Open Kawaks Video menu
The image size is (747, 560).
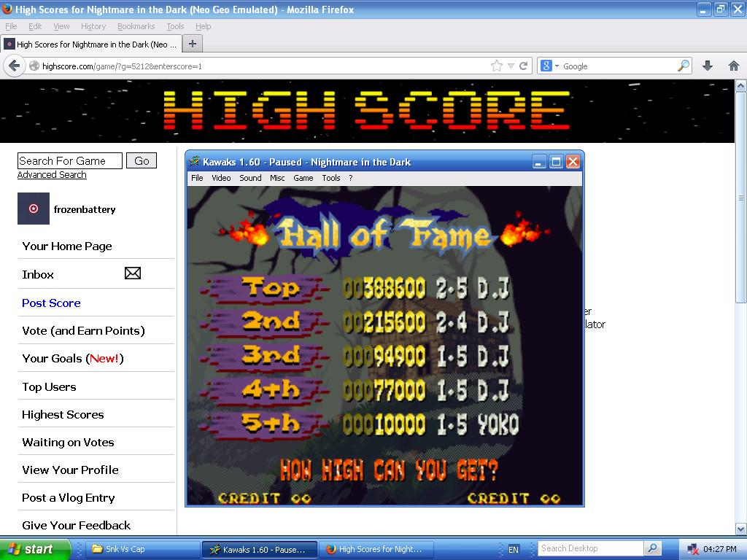click(x=221, y=178)
